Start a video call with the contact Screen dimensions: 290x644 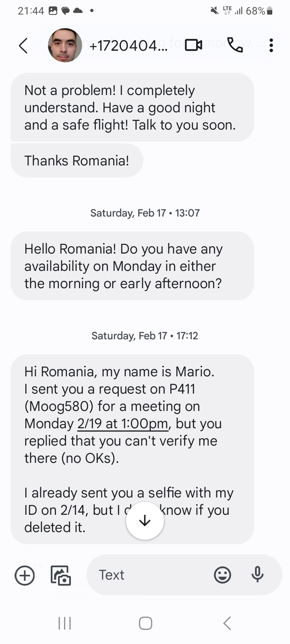[193, 45]
